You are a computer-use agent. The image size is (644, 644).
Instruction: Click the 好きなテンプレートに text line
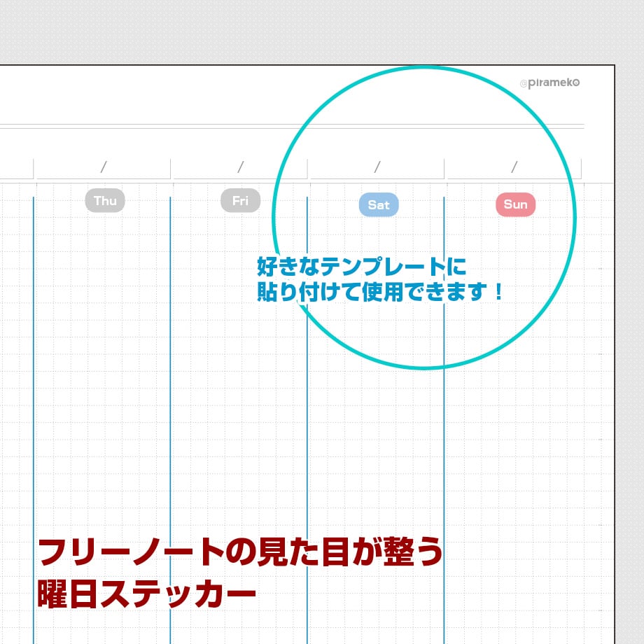click(361, 266)
